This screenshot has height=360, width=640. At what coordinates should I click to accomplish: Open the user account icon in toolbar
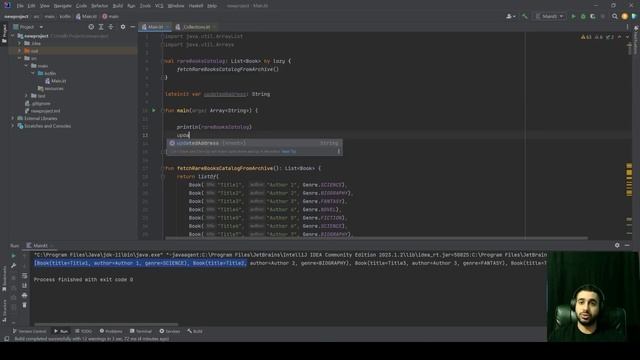(x=510, y=16)
